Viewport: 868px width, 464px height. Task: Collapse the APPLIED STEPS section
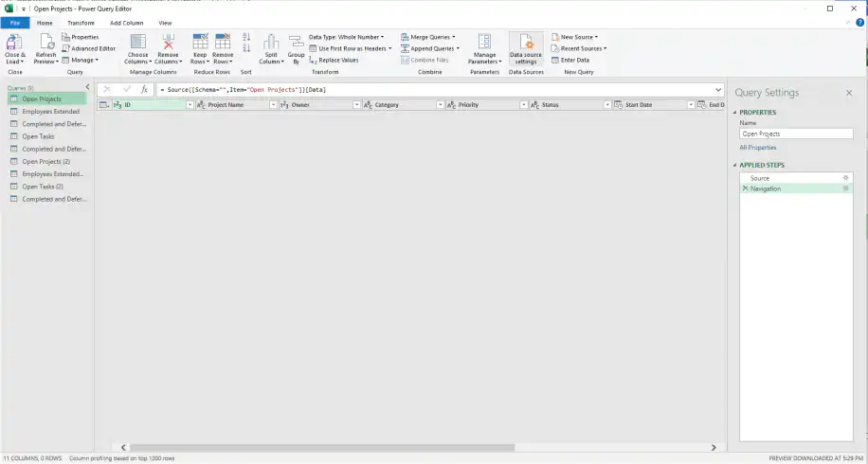point(735,166)
